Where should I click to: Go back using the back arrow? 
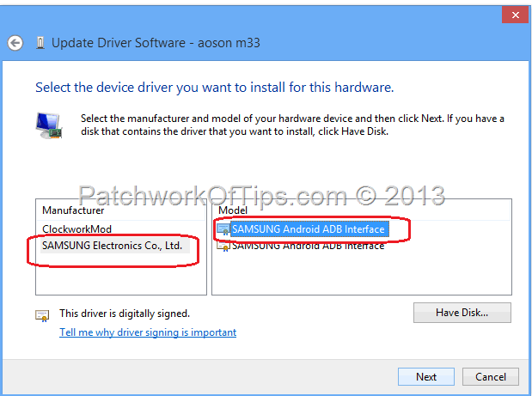pos(15,43)
